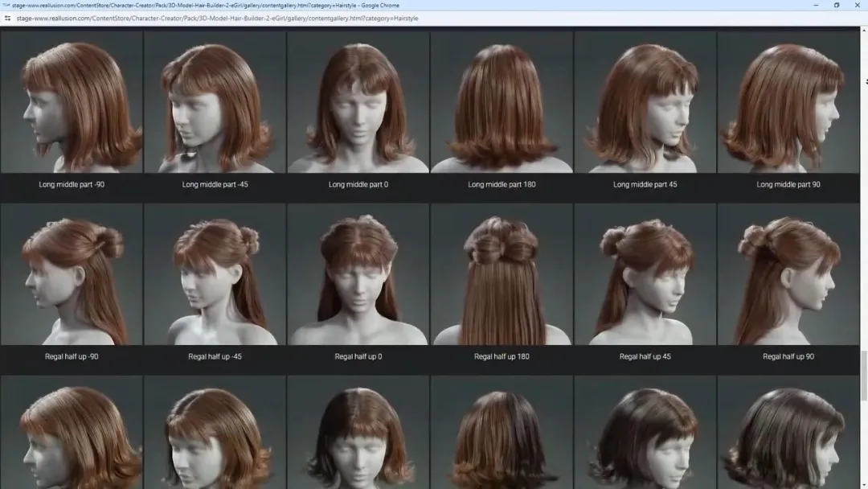The image size is (868, 489).
Task: Open the Regal half up -90 thumbnail
Action: point(72,274)
